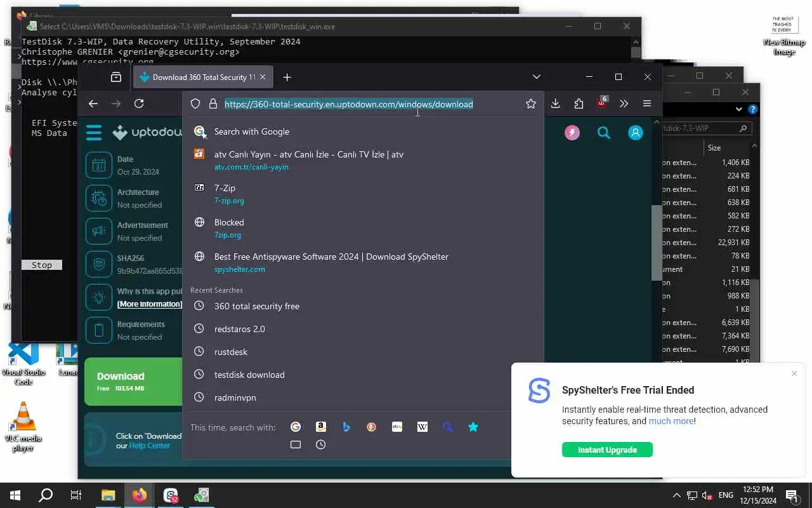Viewport: 812px width, 508px height.
Task: Select the SpyShelter Antispyware suggestion
Action: coord(363,262)
